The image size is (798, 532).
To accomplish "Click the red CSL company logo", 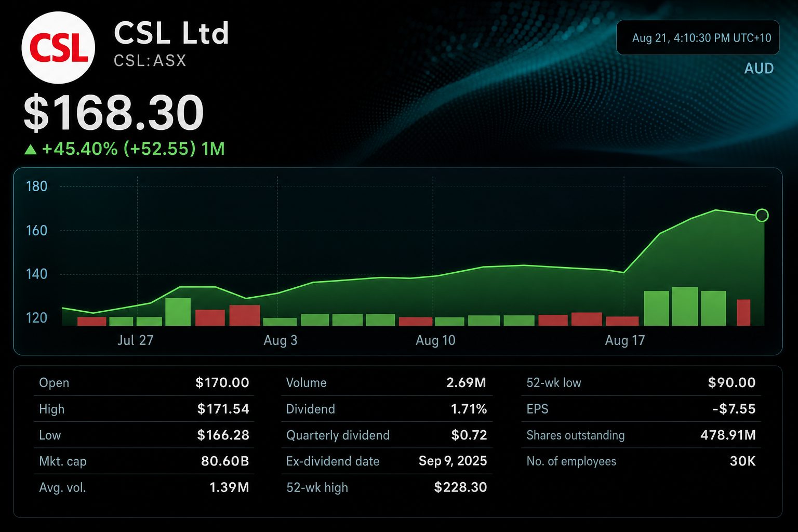I will (58, 48).
